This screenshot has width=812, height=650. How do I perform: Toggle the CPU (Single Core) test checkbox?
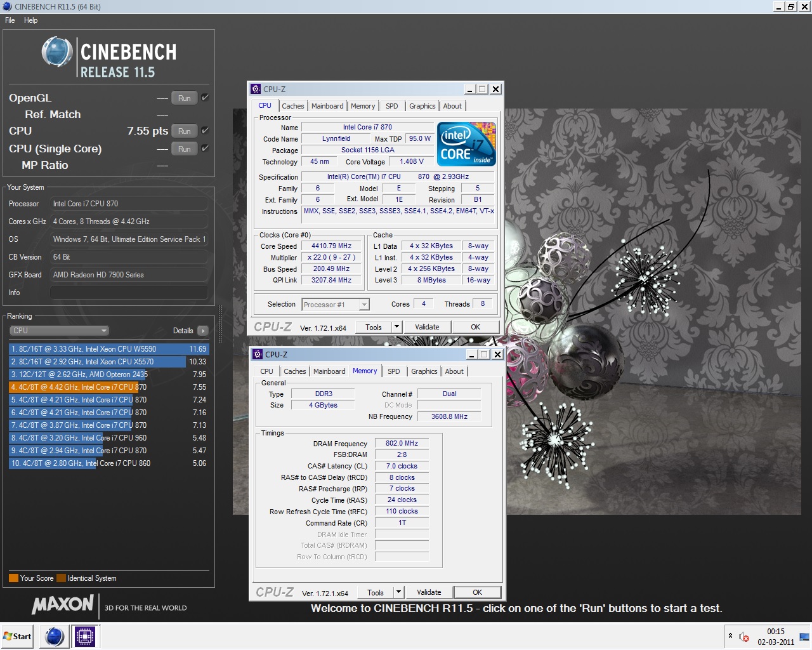tap(205, 149)
